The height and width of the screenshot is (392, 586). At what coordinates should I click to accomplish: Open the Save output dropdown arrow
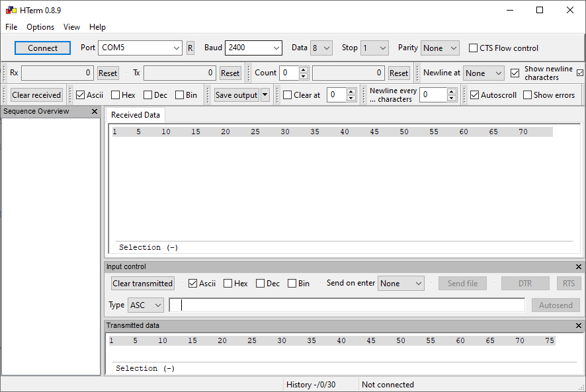(265, 95)
